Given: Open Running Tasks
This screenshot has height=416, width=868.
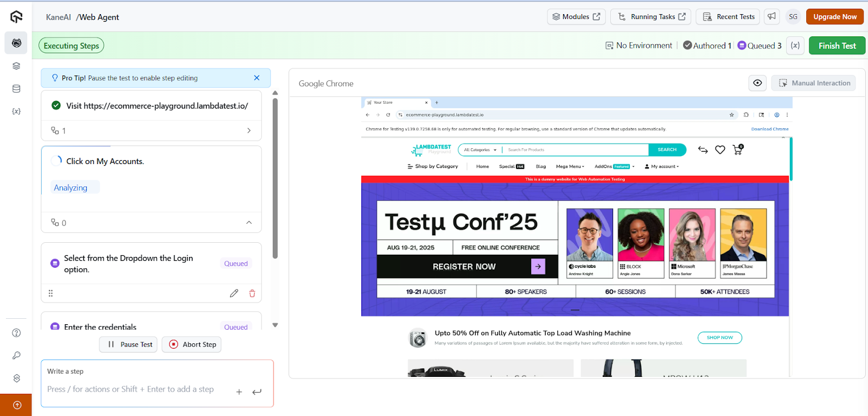Looking at the screenshot, I should pos(651,17).
